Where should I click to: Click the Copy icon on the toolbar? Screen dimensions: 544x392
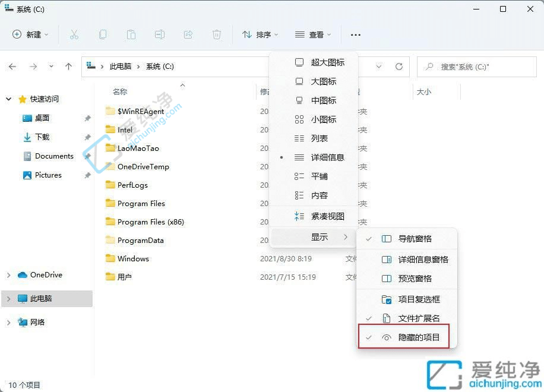point(102,34)
